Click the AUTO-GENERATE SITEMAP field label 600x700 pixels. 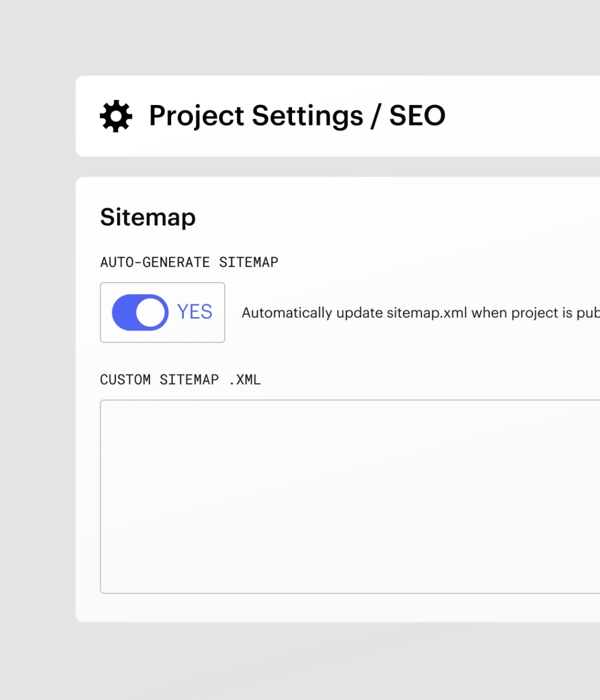point(189,262)
